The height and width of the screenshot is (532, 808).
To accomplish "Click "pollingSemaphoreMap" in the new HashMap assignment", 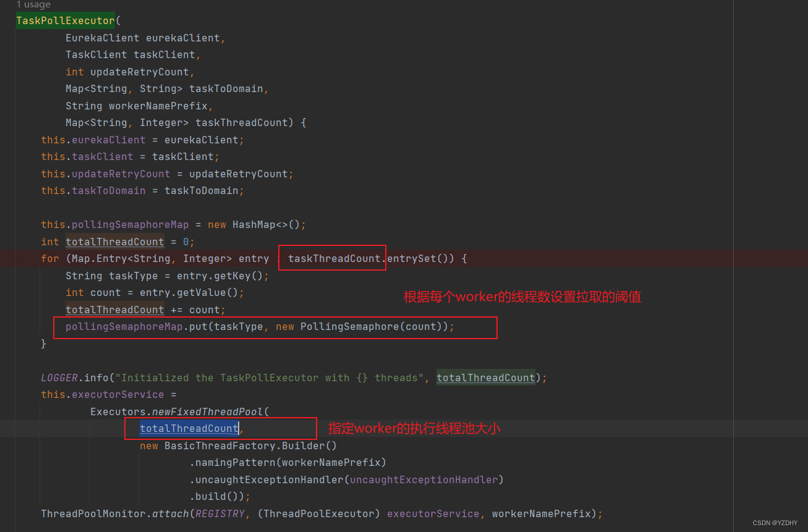I will tap(130, 225).
